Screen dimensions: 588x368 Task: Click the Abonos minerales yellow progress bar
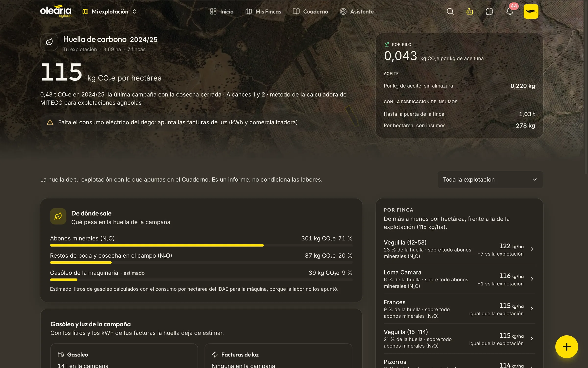tap(157, 245)
